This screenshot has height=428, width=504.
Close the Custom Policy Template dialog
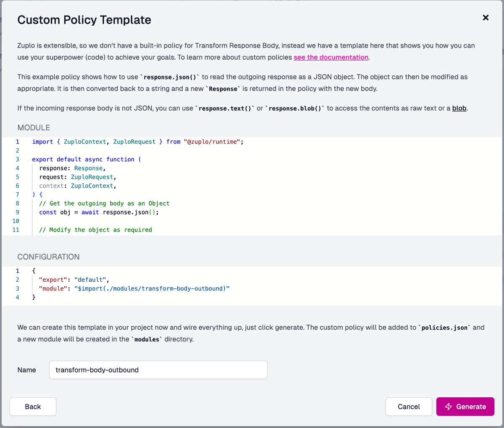pyautogui.click(x=486, y=18)
